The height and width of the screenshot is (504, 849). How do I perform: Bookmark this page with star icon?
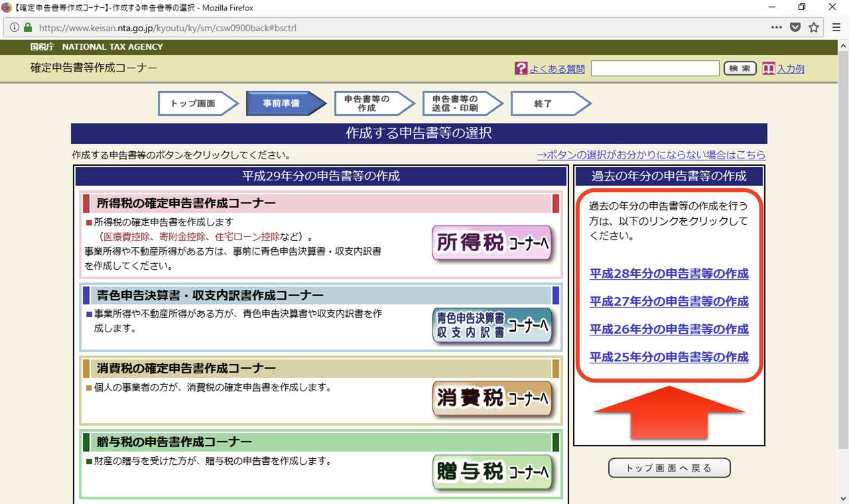coord(814,28)
